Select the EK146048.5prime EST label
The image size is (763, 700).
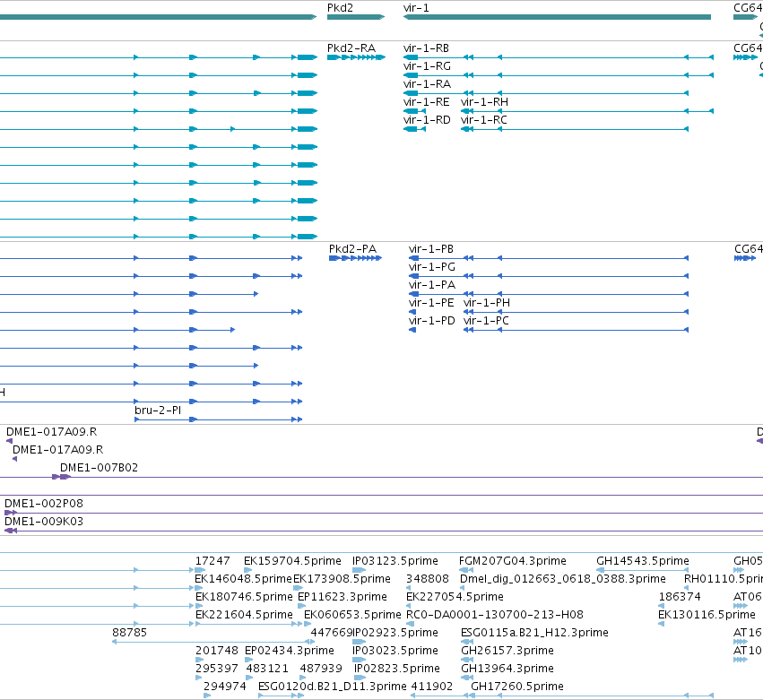[243, 579]
